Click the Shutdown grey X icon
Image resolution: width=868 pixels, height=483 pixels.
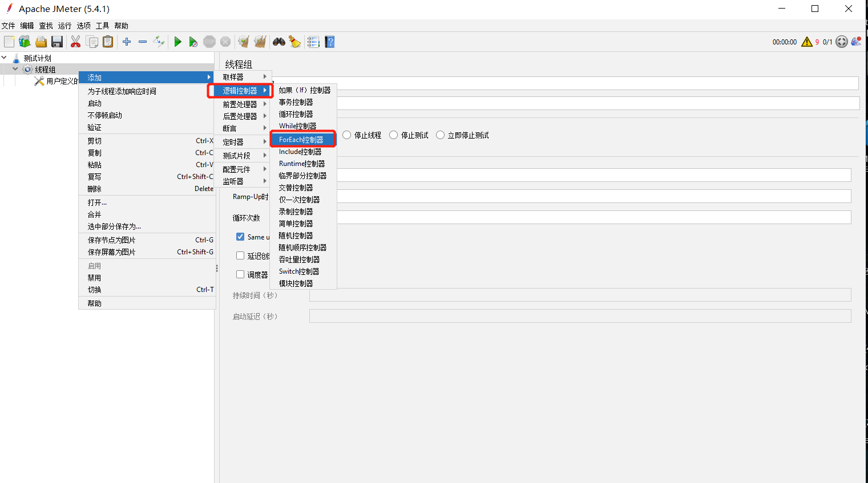(x=225, y=42)
